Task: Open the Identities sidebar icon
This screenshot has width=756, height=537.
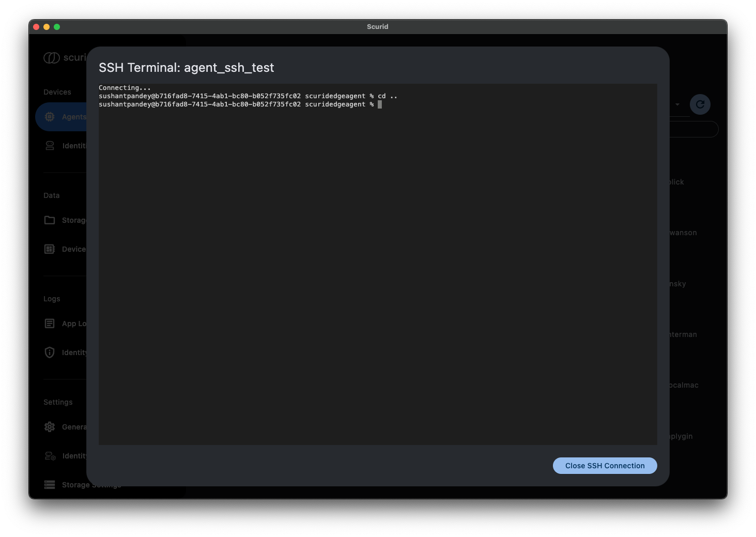Action: click(x=50, y=146)
